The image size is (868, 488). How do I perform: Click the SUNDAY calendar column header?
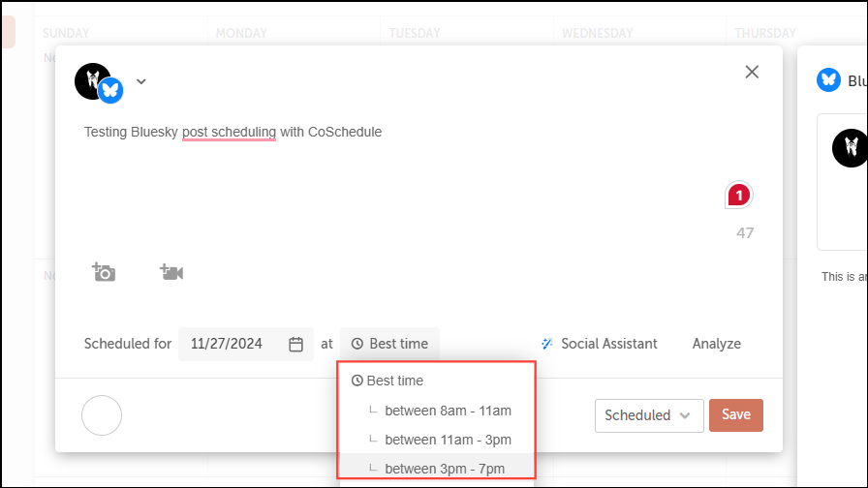(66, 33)
